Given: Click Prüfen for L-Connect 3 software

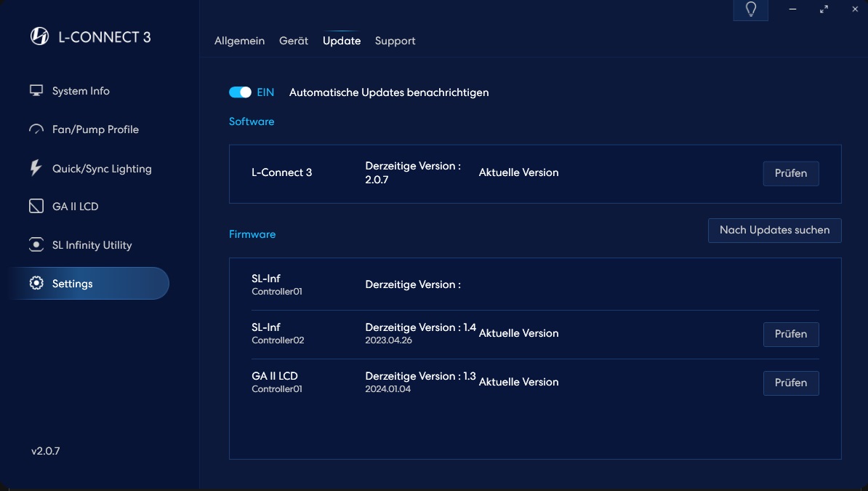Looking at the screenshot, I should (790, 173).
